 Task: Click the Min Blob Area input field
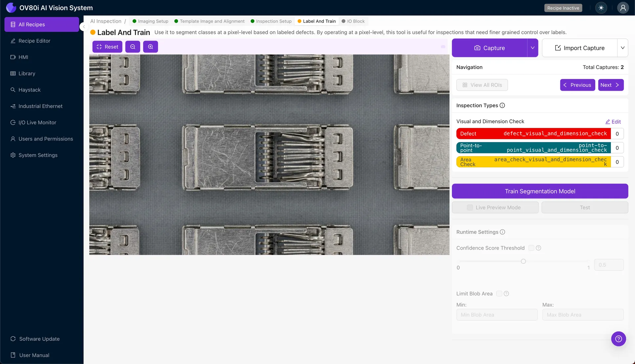[497, 315]
